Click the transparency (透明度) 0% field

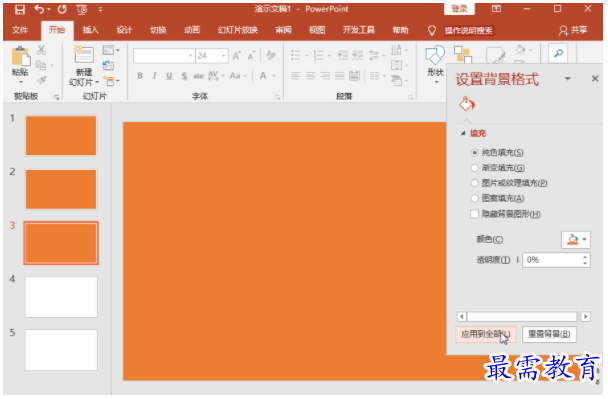(x=552, y=260)
